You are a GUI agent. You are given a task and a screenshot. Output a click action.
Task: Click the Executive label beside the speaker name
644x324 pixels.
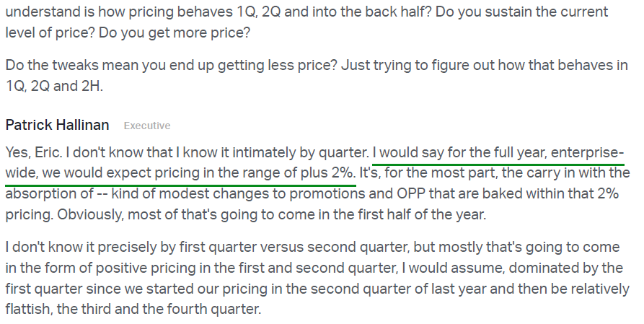click(x=147, y=126)
